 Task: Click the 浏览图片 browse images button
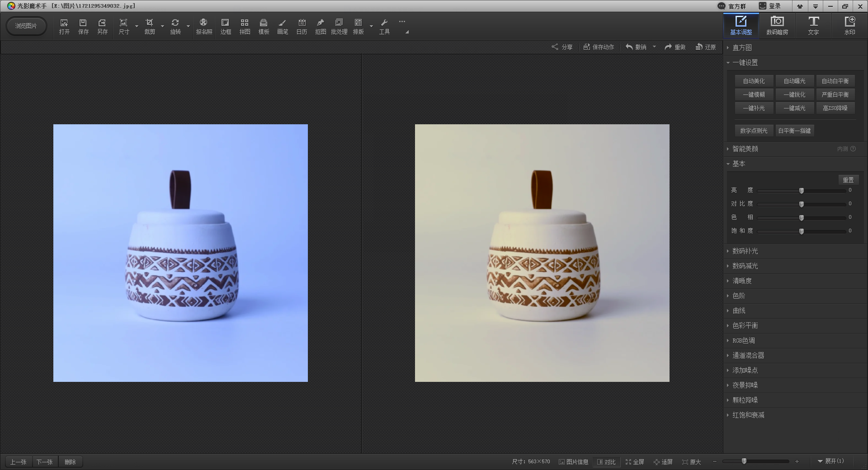click(x=26, y=26)
